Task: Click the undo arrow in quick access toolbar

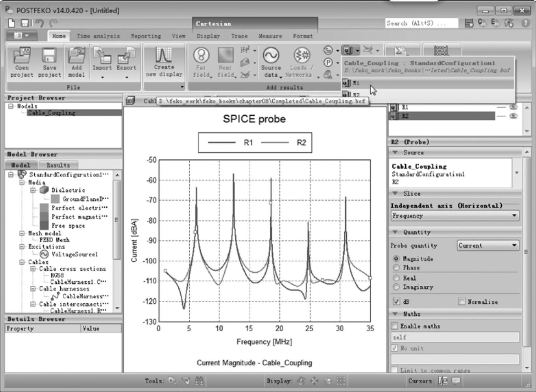Action: click(40, 23)
